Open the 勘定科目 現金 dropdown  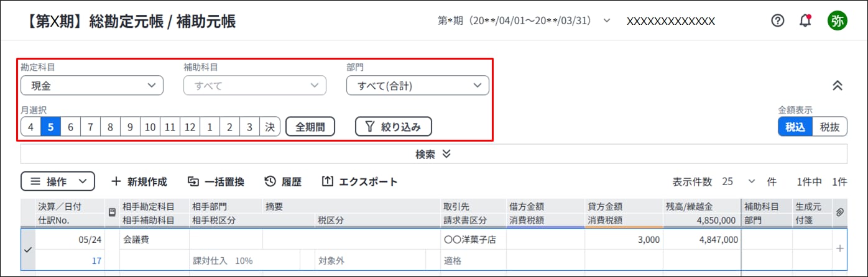click(92, 86)
